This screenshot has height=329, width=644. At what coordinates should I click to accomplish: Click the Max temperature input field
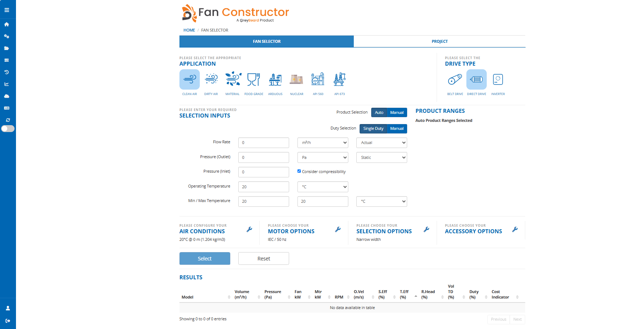pyautogui.click(x=323, y=201)
